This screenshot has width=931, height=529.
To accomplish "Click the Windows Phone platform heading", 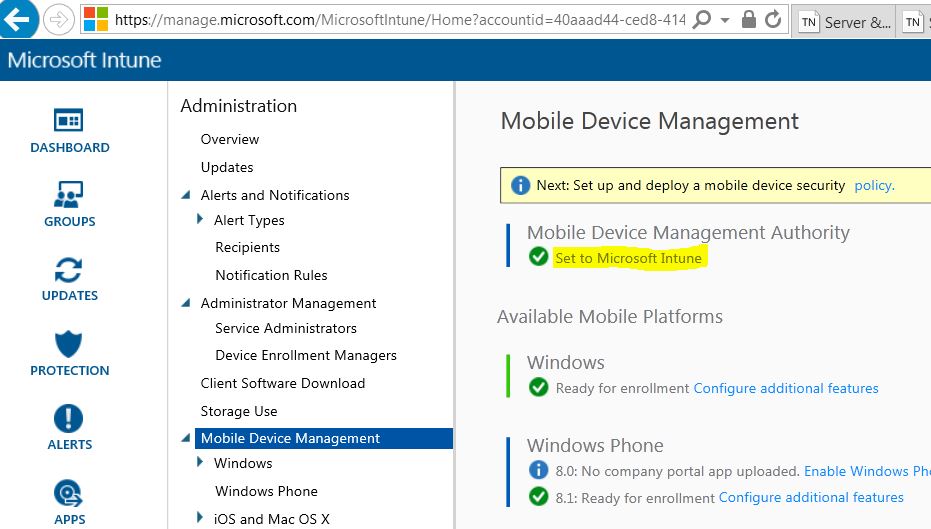I will pos(595,445).
